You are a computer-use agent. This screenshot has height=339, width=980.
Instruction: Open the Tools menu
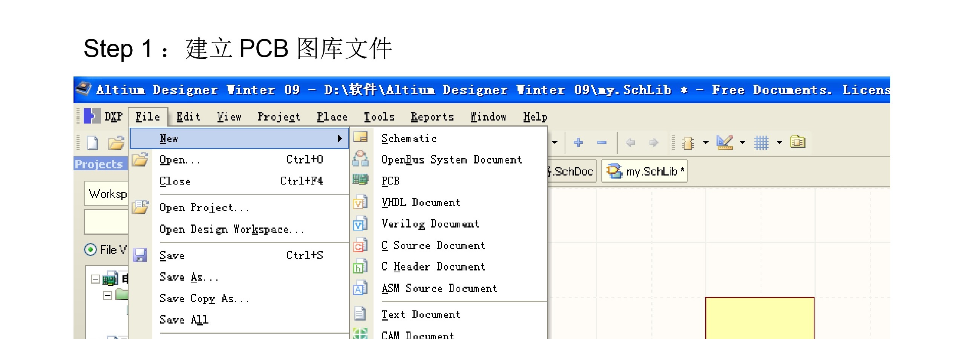[379, 117]
